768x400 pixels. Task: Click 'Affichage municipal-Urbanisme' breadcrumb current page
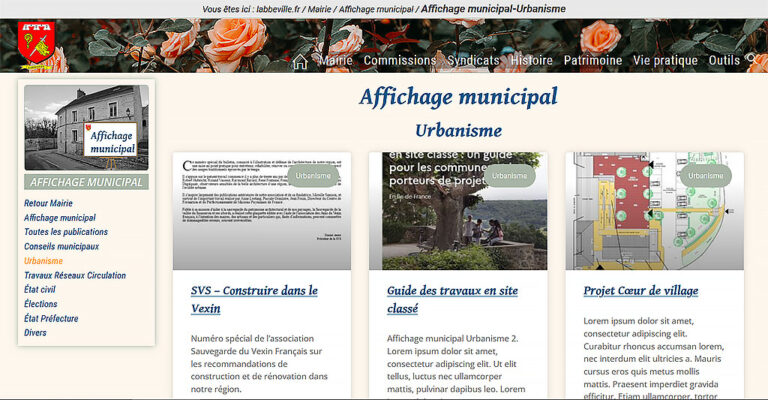(493, 9)
